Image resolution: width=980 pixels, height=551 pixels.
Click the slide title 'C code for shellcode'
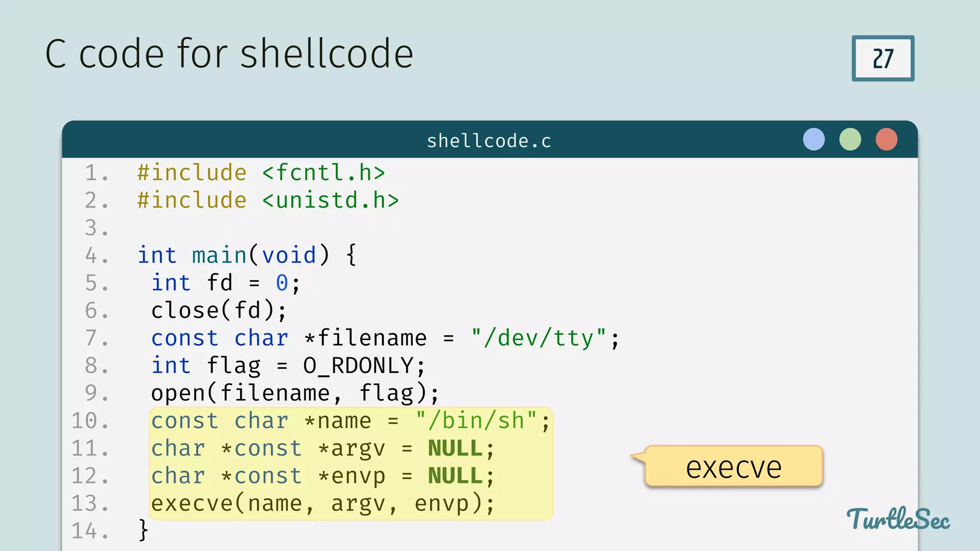click(x=229, y=54)
